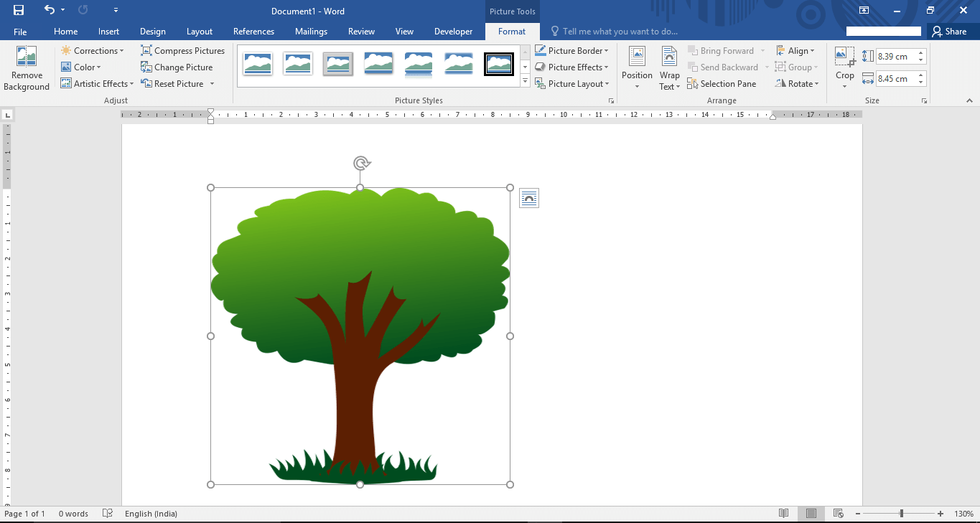Click the picture rotation handle above the tree
The width and height of the screenshot is (980, 523).
click(x=361, y=164)
